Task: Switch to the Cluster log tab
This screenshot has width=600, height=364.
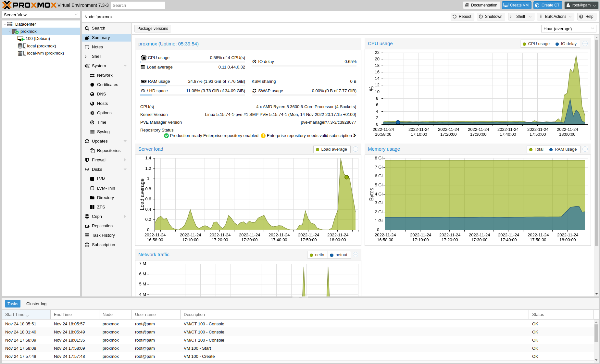Action: point(36,304)
